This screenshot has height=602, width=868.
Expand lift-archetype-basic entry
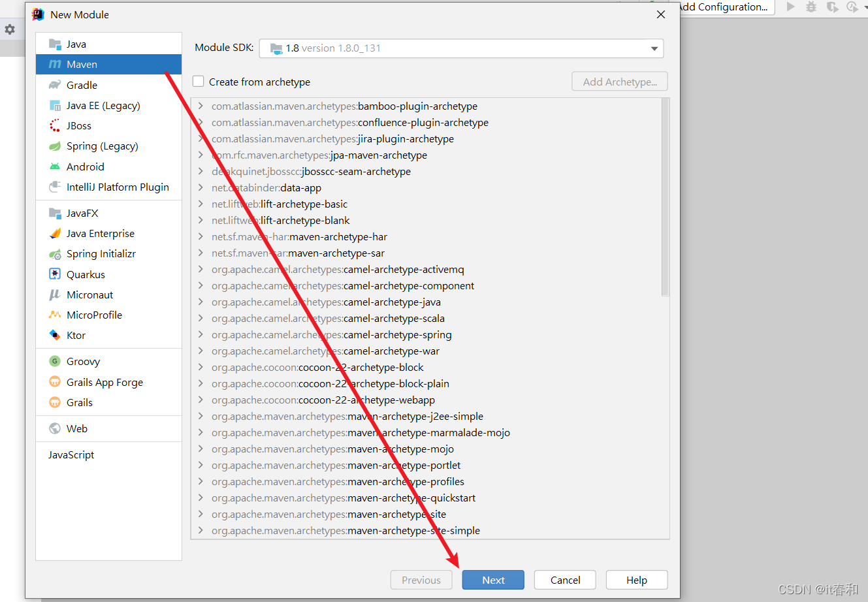click(201, 204)
